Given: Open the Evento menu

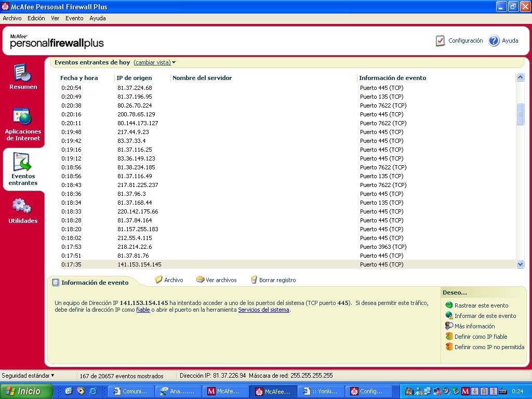Looking at the screenshot, I should pyautogui.click(x=74, y=18).
